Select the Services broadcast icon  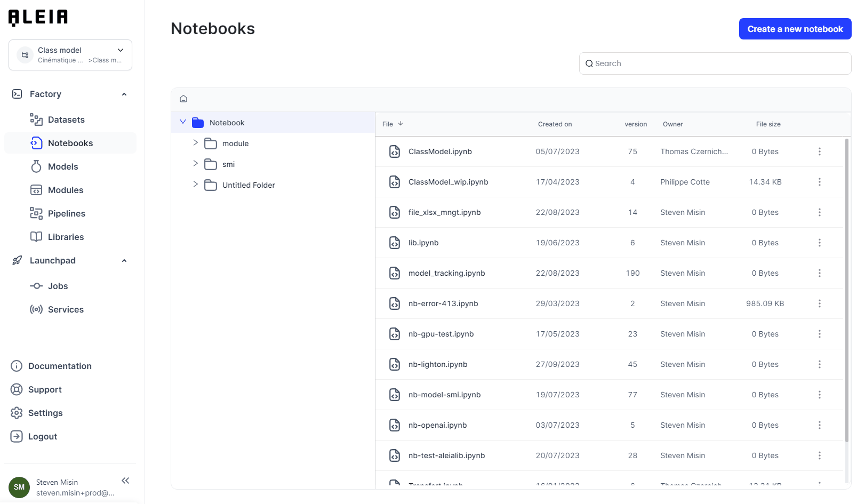click(35, 309)
